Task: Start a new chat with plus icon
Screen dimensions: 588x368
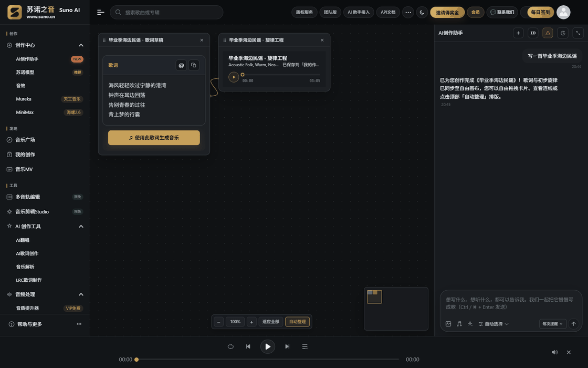Action: (518, 33)
